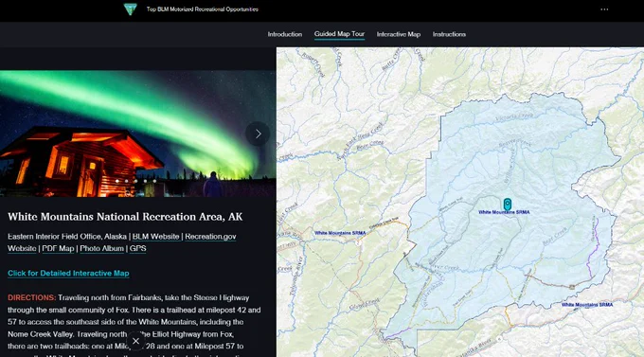Click the southeastern White Mountains SRMA map label
The image size is (644, 357).
pos(587,305)
